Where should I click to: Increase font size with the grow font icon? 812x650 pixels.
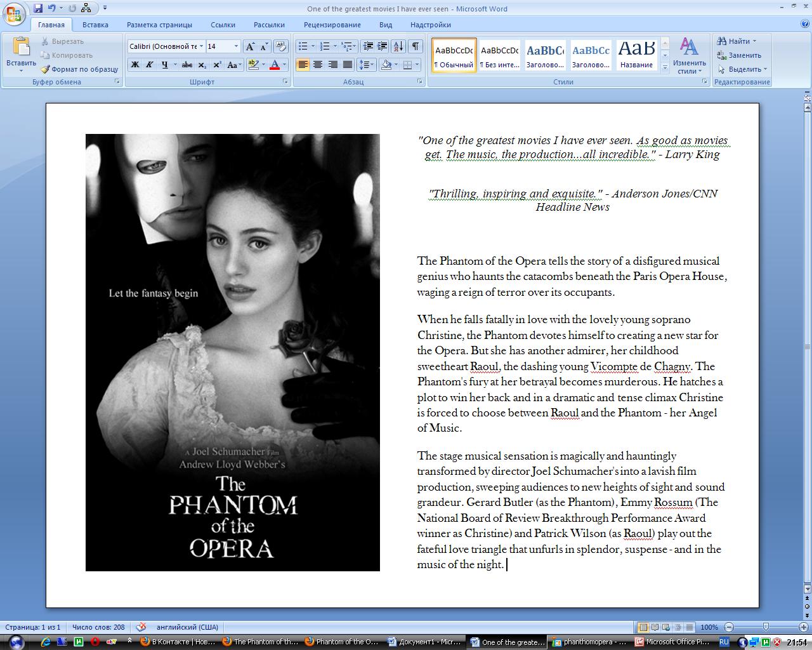coord(251,46)
